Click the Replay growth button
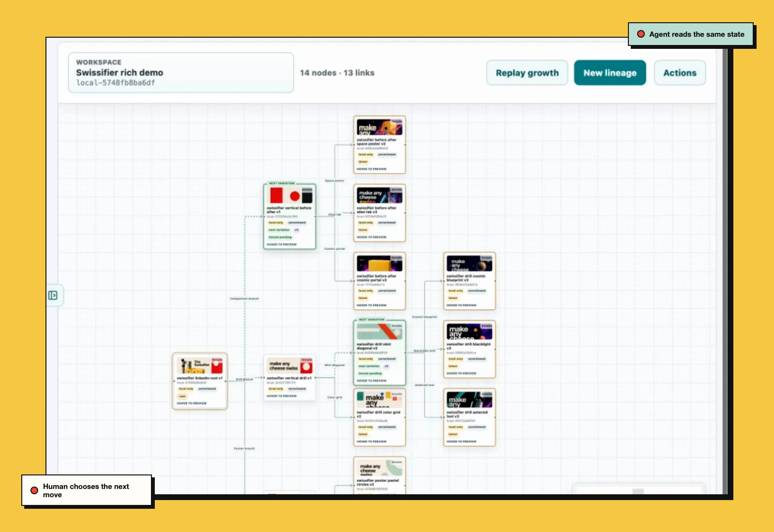The image size is (774, 532). [x=527, y=73]
